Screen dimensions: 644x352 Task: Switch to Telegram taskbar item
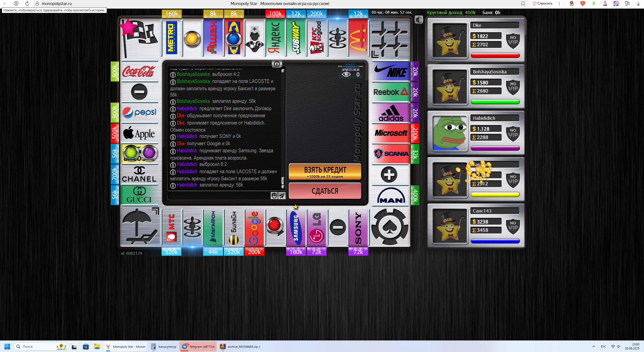tap(199, 346)
